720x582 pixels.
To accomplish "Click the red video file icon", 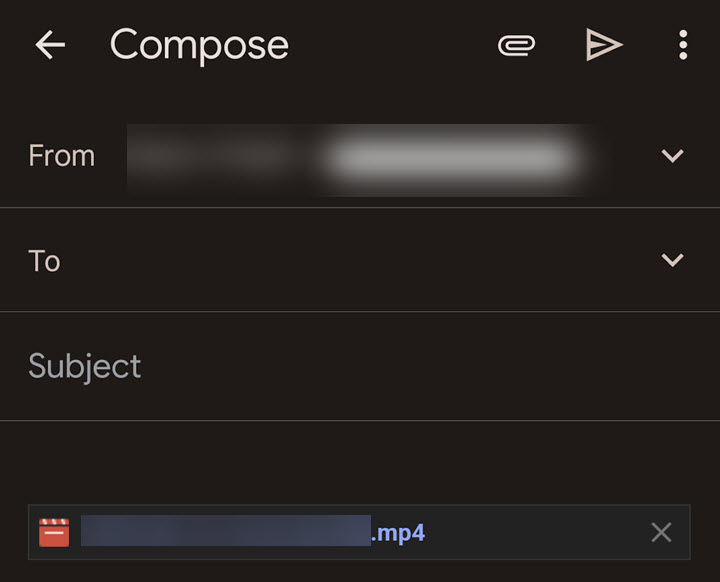I will coord(54,532).
